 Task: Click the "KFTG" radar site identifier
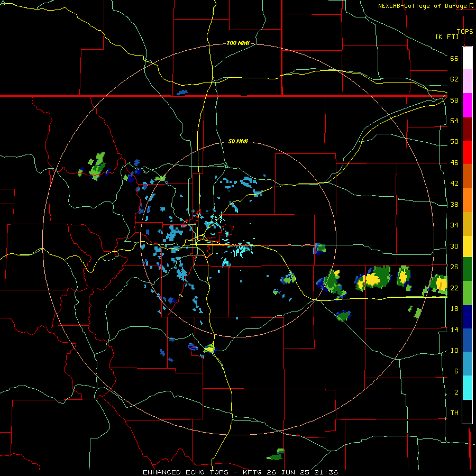pos(252,472)
